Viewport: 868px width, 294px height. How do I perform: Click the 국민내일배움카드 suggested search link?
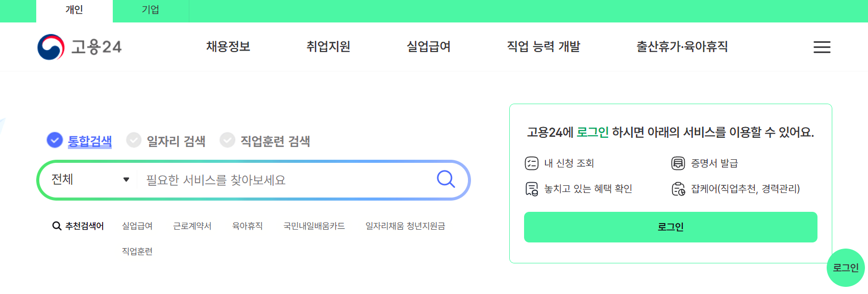[x=314, y=225]
